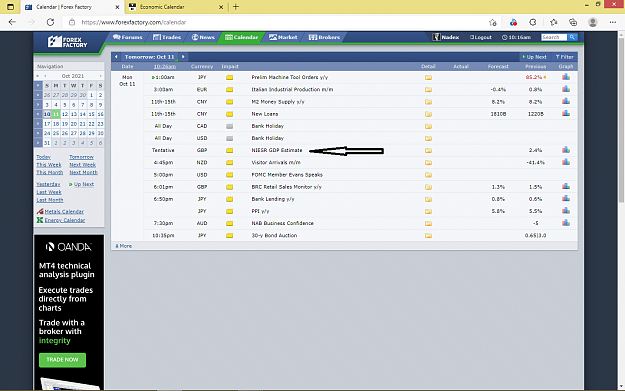
Task: Open detail folder for Prelim Machine Tool Orders
Action: pyautogui.click(x=428, y=77)
